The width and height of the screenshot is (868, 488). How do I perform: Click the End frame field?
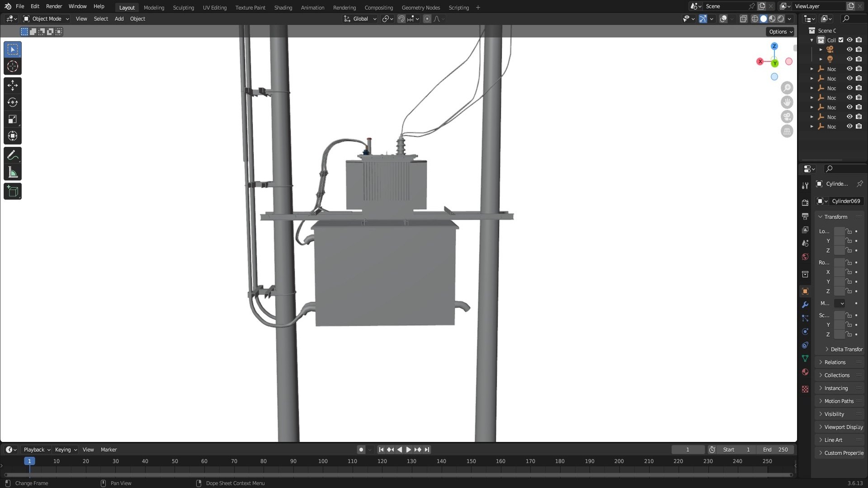tap(776, 450)
